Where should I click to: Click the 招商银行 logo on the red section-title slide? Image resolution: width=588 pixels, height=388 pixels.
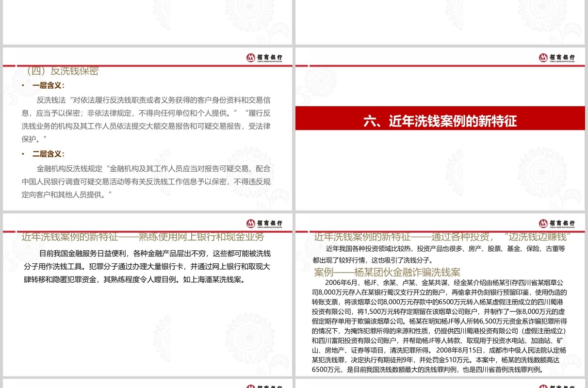[557, 58]
